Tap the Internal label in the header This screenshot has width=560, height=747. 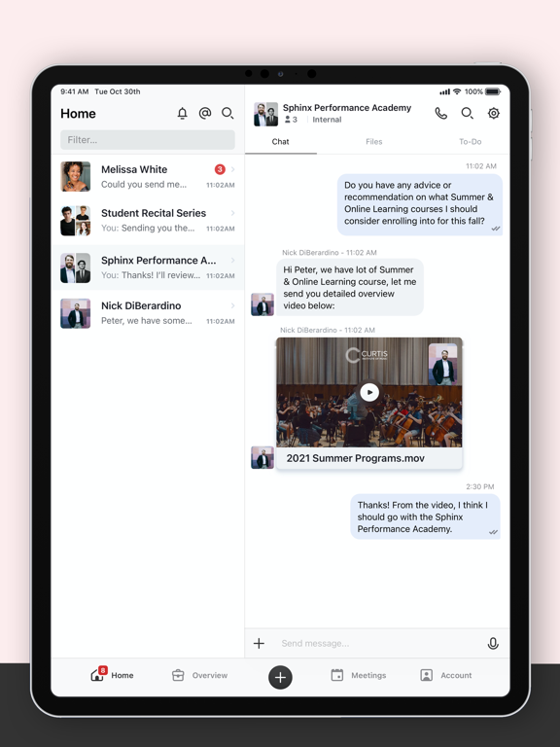click(x=327, y=120)
